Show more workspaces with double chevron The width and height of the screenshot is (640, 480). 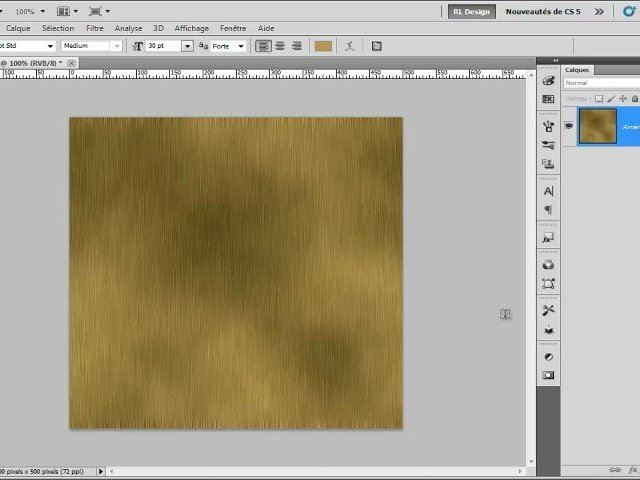pos(599,11)
